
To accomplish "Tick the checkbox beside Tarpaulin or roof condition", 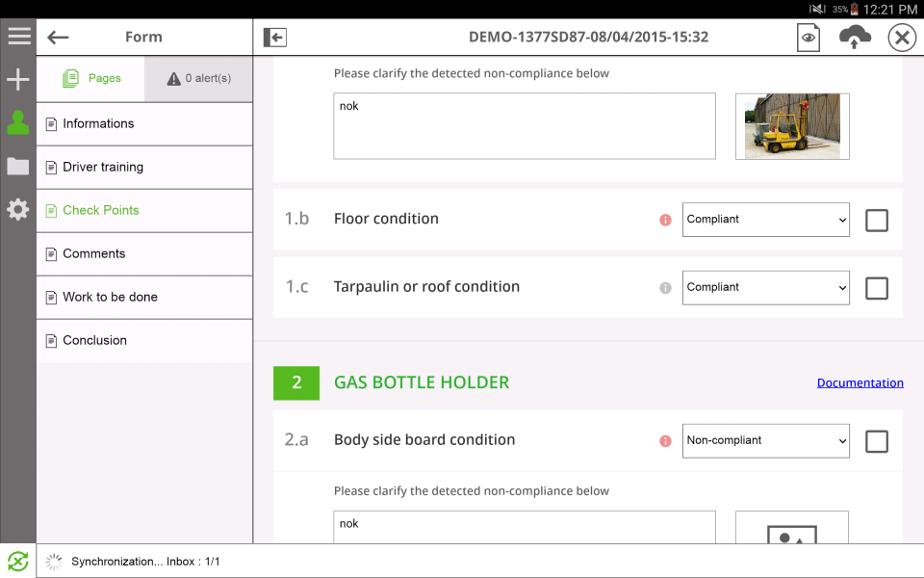I will click(876, 287).
